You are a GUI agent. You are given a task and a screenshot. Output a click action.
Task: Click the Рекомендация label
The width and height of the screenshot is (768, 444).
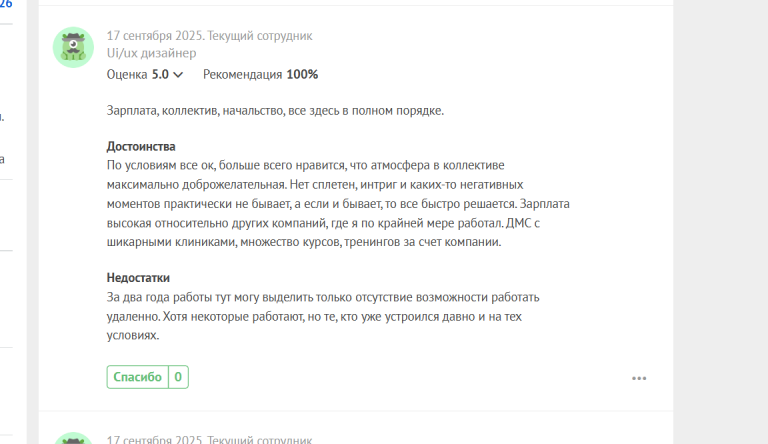(242, 74)
